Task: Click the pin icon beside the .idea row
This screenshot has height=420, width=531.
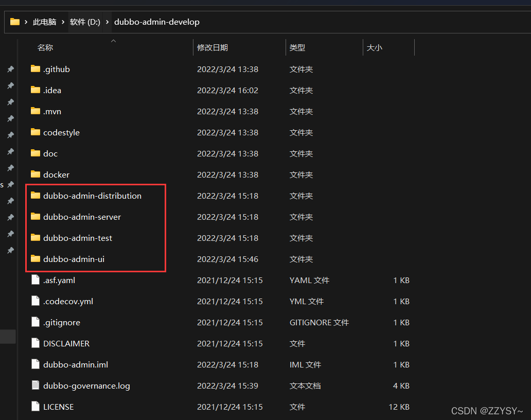Action: click(x=10, y=85)
